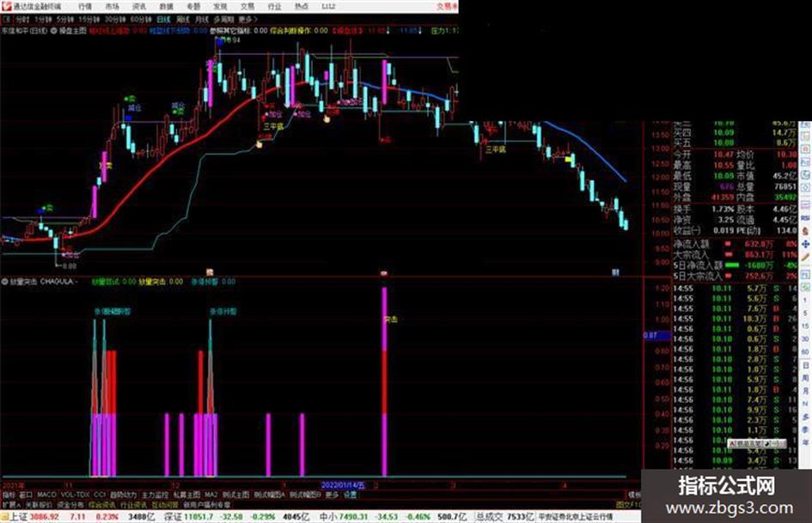The width and height of the screenshot is (812, 523).
Task: Open 更多 indicators in bottom bar
Action: tap(332, 495)
